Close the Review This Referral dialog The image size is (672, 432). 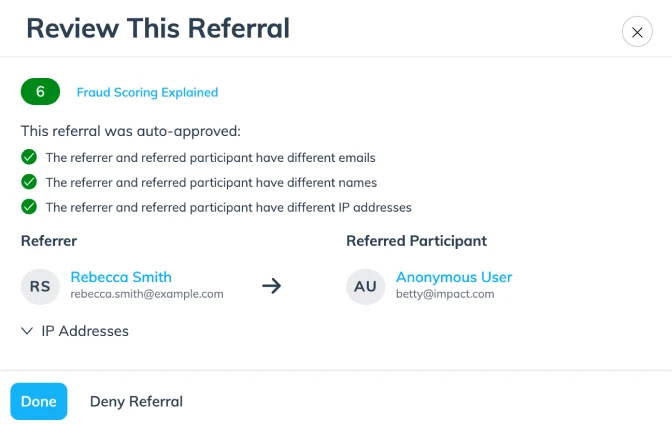click(637, 32)
